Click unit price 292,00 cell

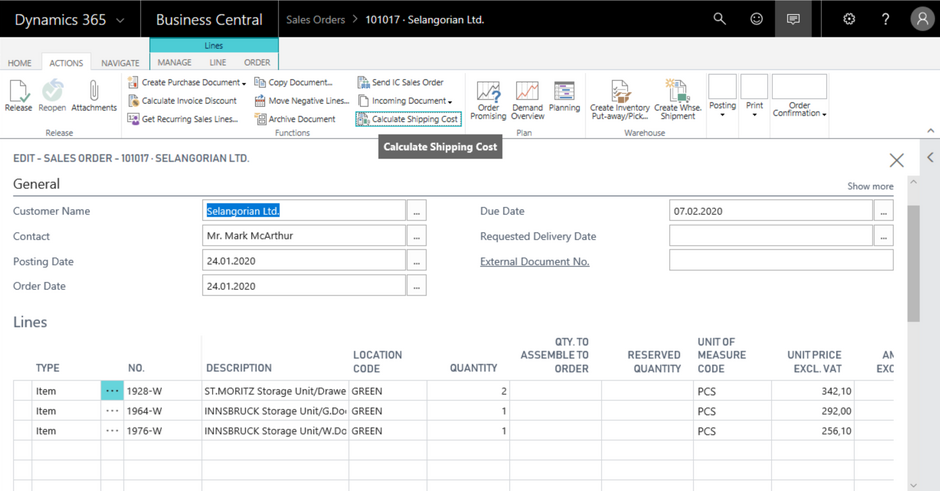813,411
